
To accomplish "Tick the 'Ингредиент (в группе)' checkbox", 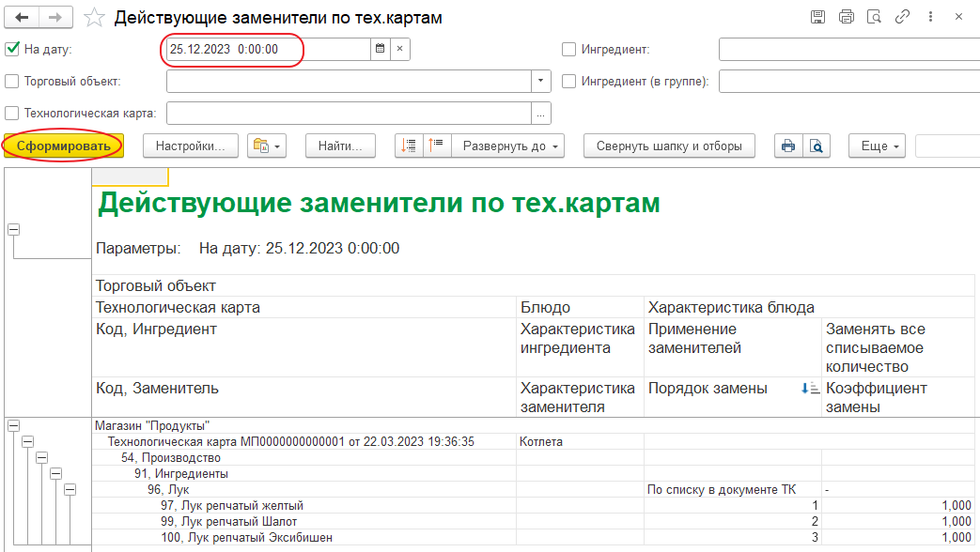I will (568, 82).
